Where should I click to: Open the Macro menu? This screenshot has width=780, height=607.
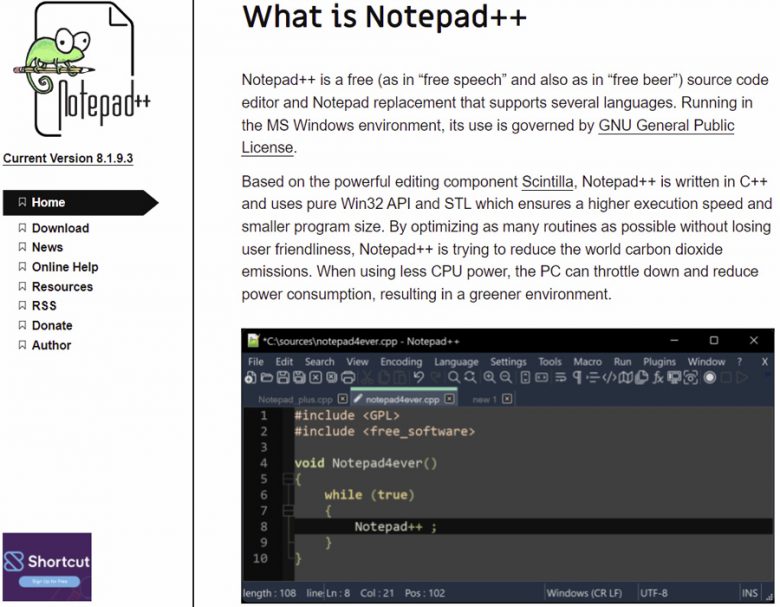pyautogui.click(x=587, y=362)
